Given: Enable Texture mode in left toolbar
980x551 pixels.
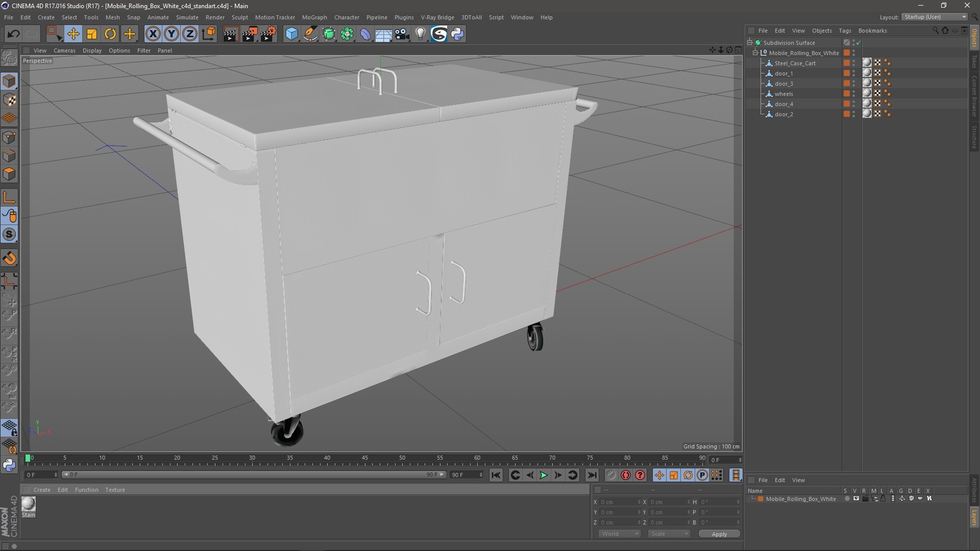Looking at the screenshot, I should tap(9, 100).
